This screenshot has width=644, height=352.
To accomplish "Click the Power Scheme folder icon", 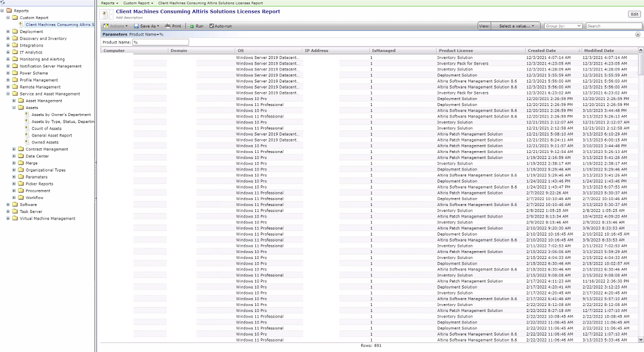I will [x=15, y=73].
